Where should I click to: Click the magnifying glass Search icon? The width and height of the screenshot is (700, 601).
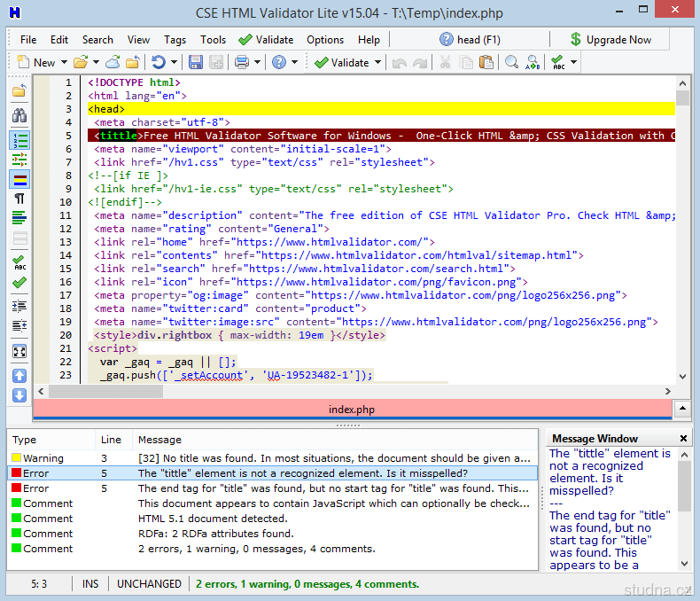511,62
